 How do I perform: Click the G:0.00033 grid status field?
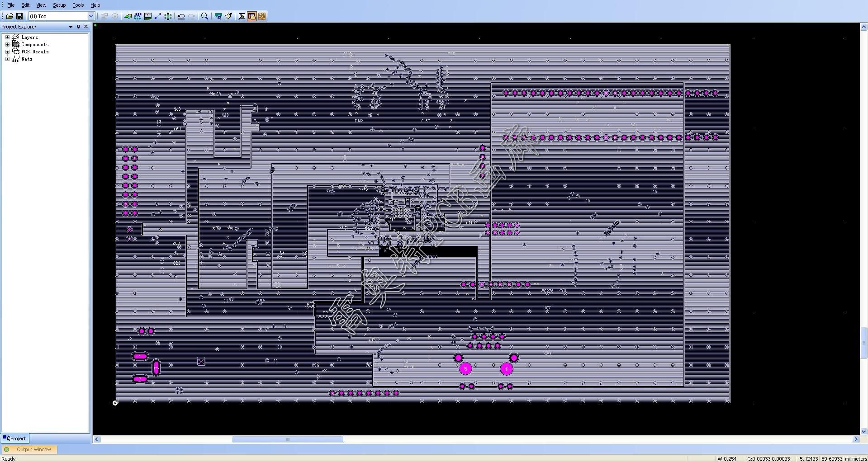click(768, 459)
